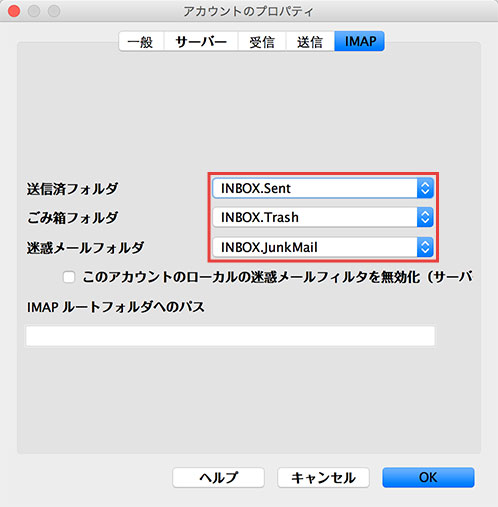Select the 受信 tab

pyautogui.click(x=262, y=42)
